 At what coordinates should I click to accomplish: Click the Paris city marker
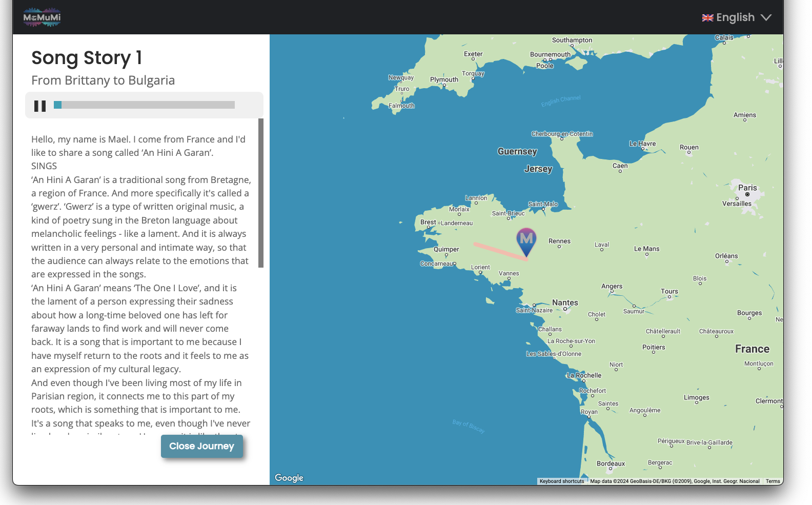tap(747, 194)
